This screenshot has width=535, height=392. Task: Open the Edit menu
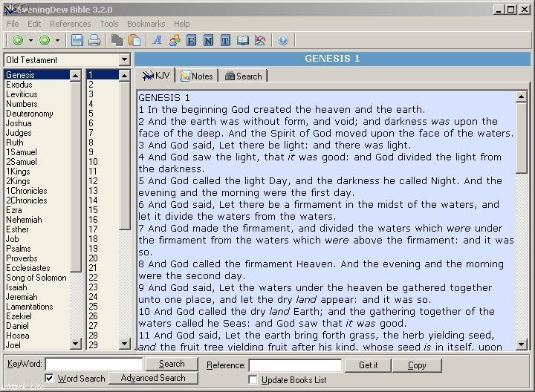pyautogui.click(x=34, y=24)
